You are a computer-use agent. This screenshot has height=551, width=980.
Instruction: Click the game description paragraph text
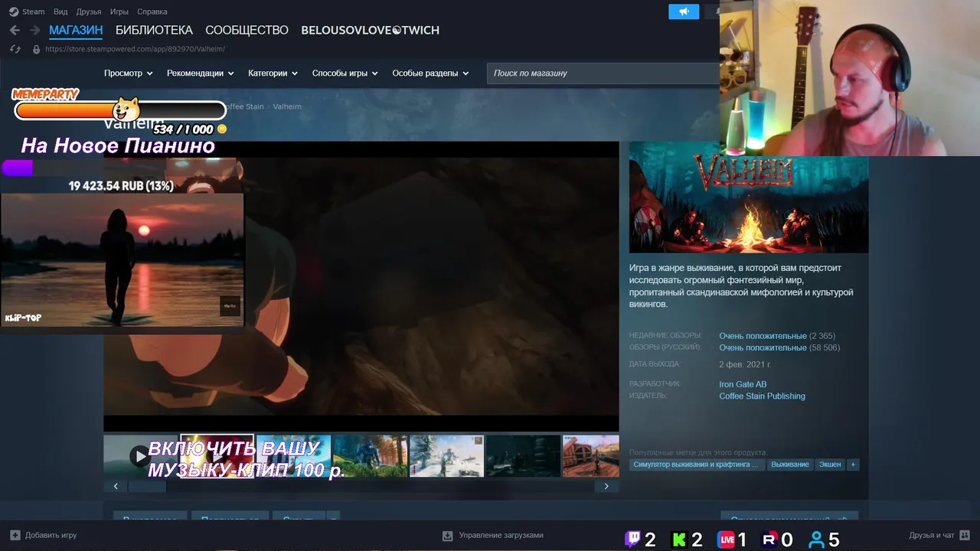741,286
